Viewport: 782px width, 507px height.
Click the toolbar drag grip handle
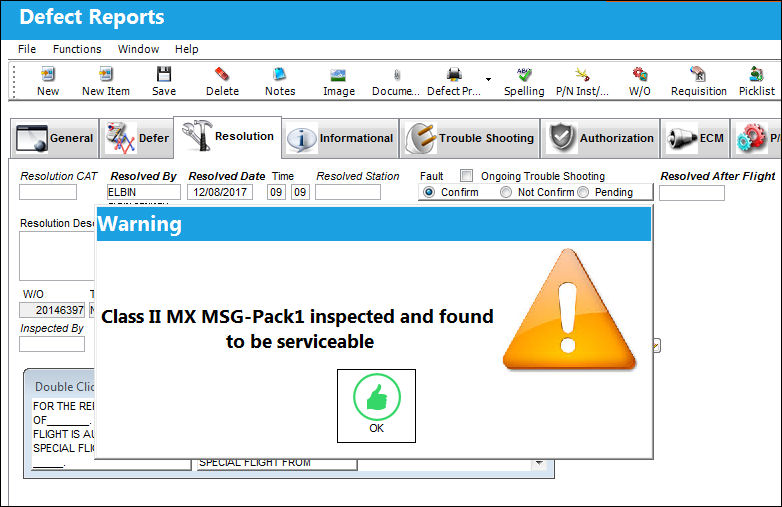tap(14, 81)
